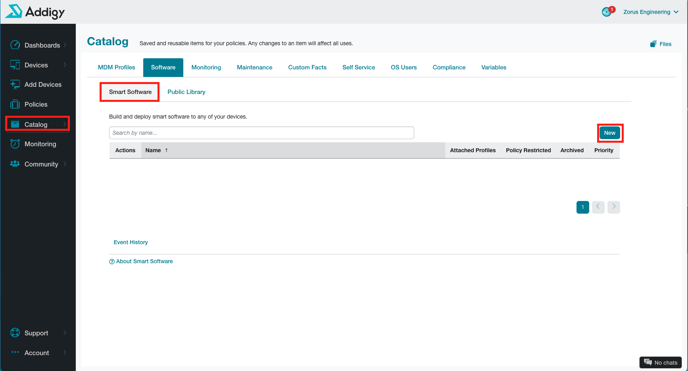Switch to Compliance tab
The height and width of the screenshot is (371, 688).
click(449, 67)
